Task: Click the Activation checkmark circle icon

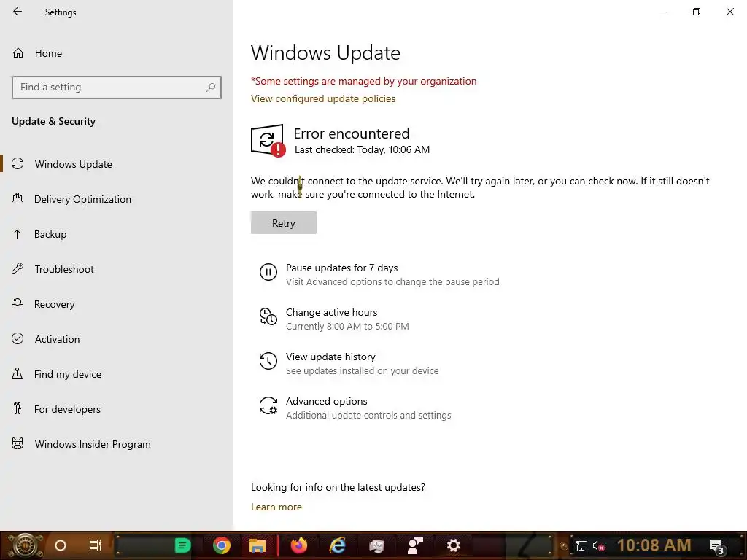Action: (18, 338)
